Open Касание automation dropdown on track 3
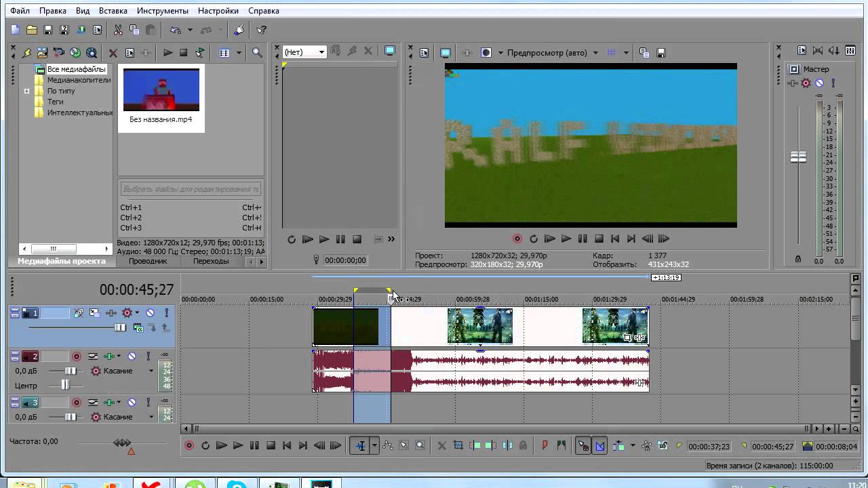This screenshot has height=488, width=868. (151, 417)
